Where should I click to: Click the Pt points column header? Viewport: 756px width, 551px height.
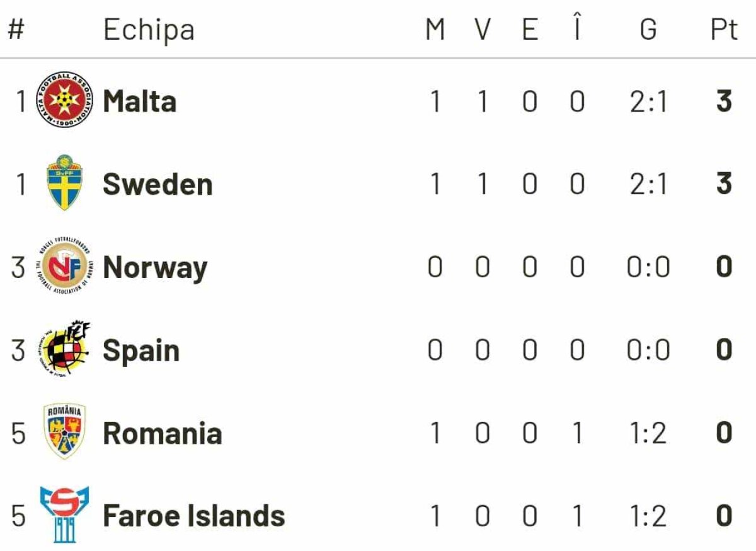[x=724, y=30]
